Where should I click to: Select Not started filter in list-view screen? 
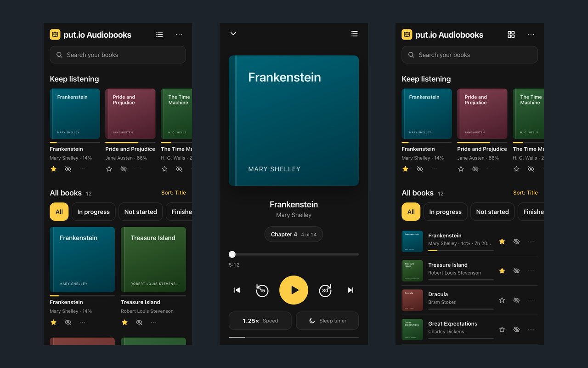(x=492, y=212)
